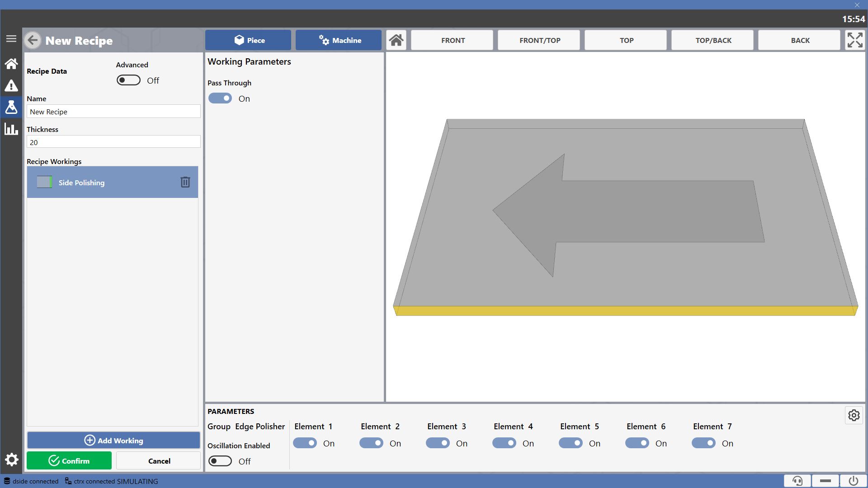The width and height of the screenshot is (868, 488).
Task: Open the recipes flask icon
Action: click(x=11, y=107)
